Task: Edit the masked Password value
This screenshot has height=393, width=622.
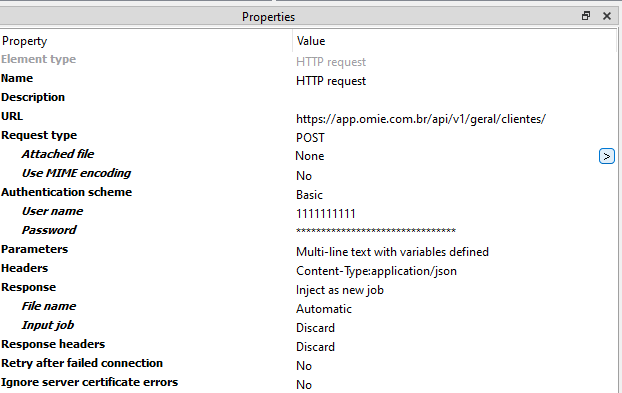Action: 376,231
